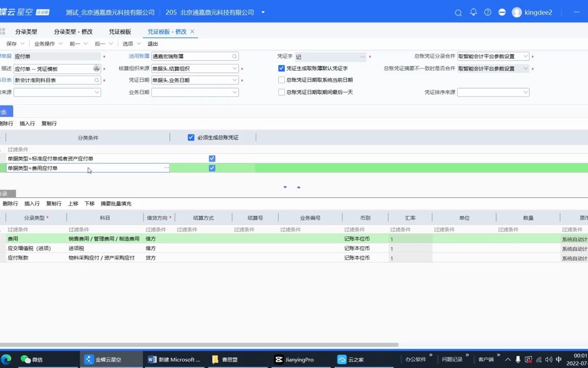Open notifications via the bell icon
This screenshot has height=368, width=588.
point(473,12)
